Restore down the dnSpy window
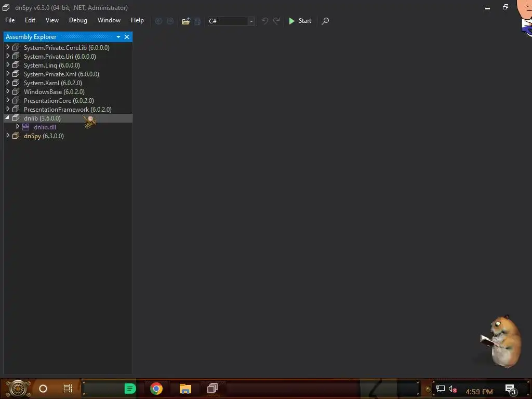 pyautogui.click(x=505, y=7)
